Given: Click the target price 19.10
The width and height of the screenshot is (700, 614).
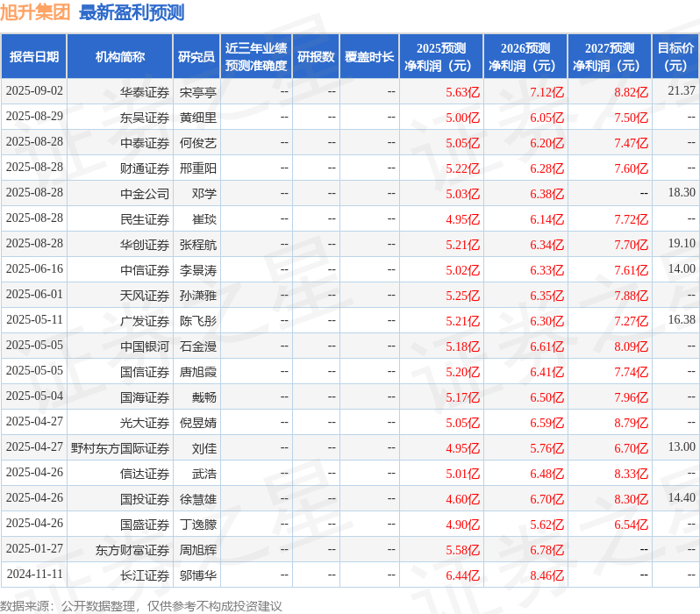Looking at the screenshot, I should (682, 243).
